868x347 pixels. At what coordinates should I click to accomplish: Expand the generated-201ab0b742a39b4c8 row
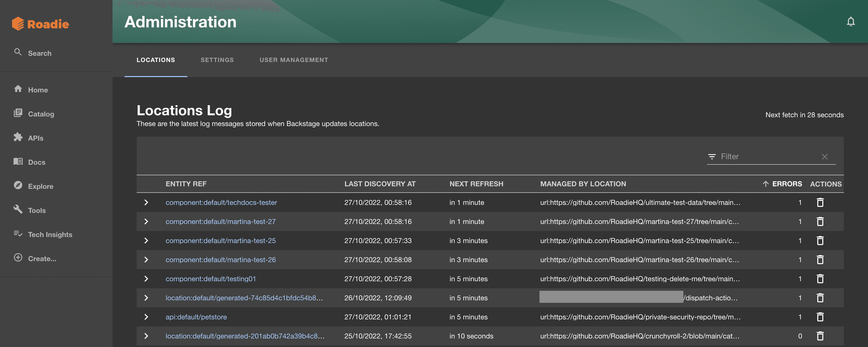pos(146,336)
